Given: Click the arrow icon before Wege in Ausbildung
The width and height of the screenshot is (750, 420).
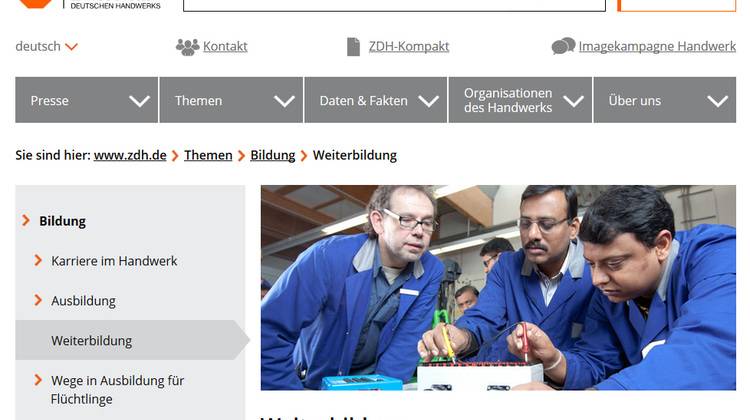Looking at the screenshot, I should 38,380.
